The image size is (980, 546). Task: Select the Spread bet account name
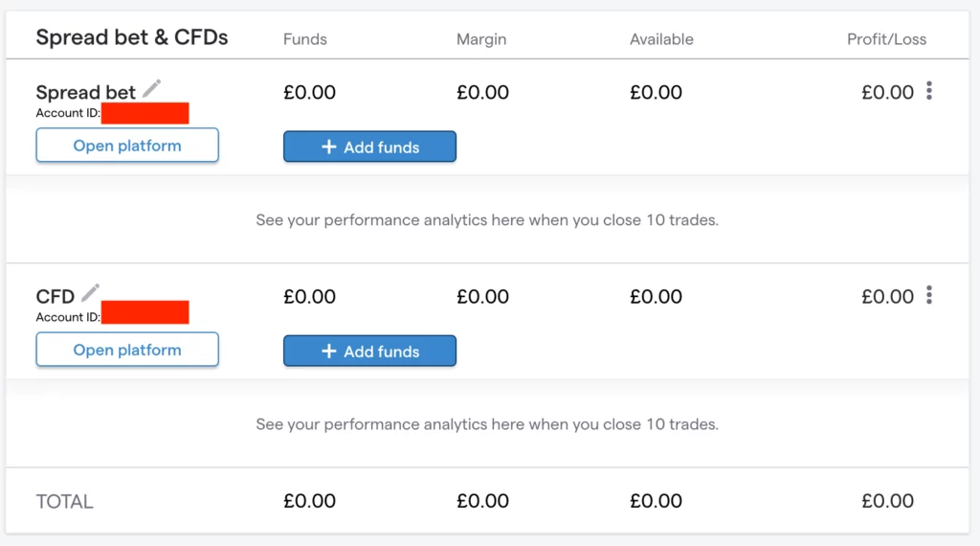pyautogui.click(x=85, y=93)
